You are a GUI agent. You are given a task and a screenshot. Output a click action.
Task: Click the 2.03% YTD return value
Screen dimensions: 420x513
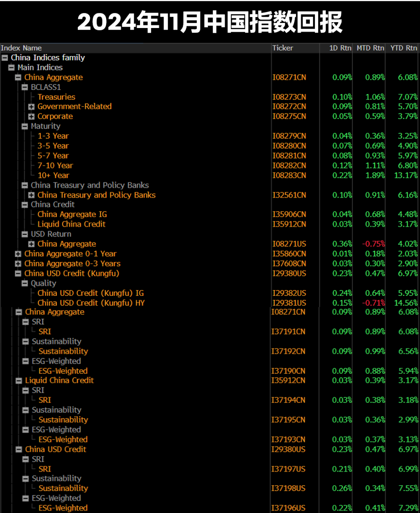pyautogui.click(x=408, y=254)
